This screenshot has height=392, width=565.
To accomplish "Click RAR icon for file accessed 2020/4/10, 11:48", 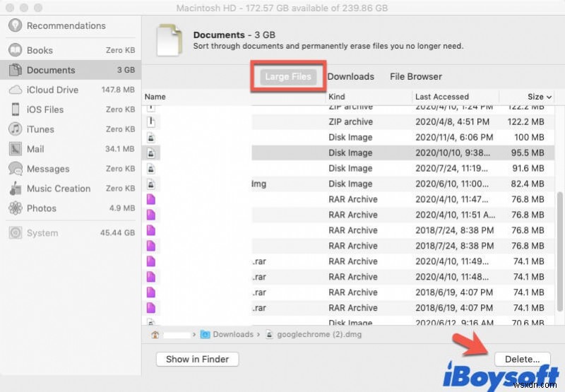I will coord(151,277).
